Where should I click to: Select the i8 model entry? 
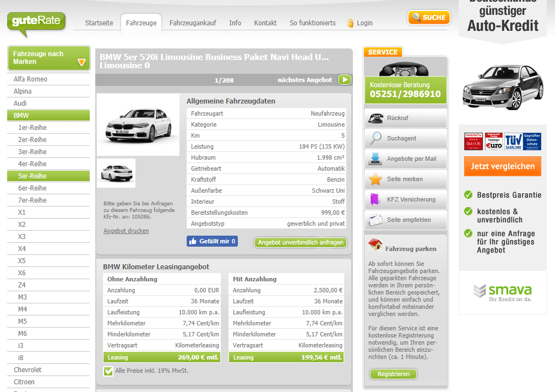coord(48,358)
